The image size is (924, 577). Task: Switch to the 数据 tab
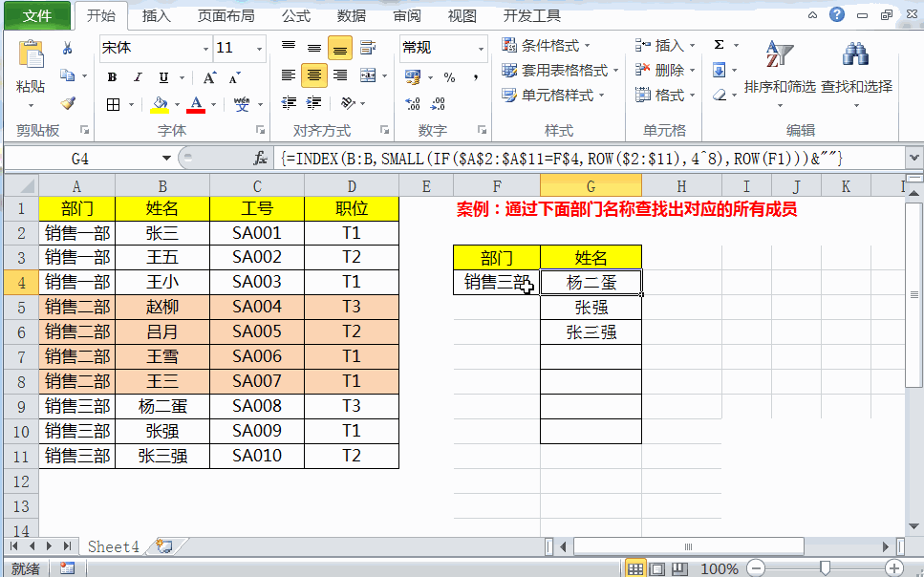coord(352,16)
